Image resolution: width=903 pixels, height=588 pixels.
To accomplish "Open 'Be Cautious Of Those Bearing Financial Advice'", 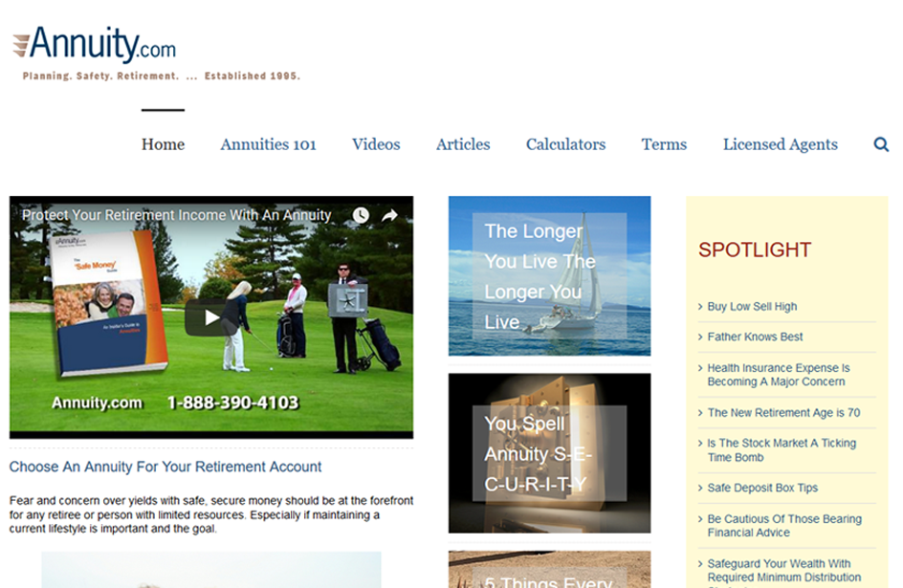I will 784,526.
